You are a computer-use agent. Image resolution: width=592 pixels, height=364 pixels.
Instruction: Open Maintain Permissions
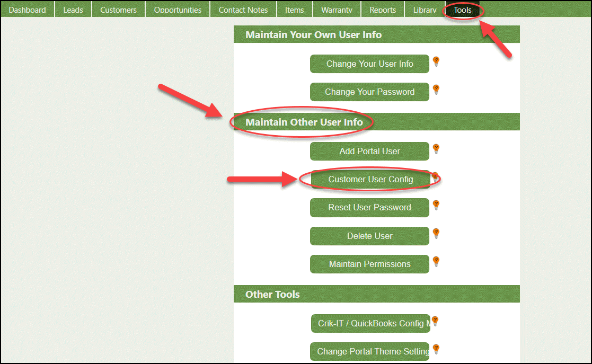pyautogui.click(x=369, y=264)
